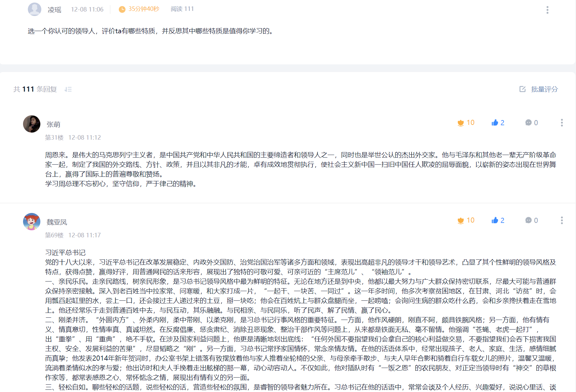This screenshot has height=392, width=576.
Task: Open the more options menu for 凌瑶's post
Action: (x=547, y=10)
